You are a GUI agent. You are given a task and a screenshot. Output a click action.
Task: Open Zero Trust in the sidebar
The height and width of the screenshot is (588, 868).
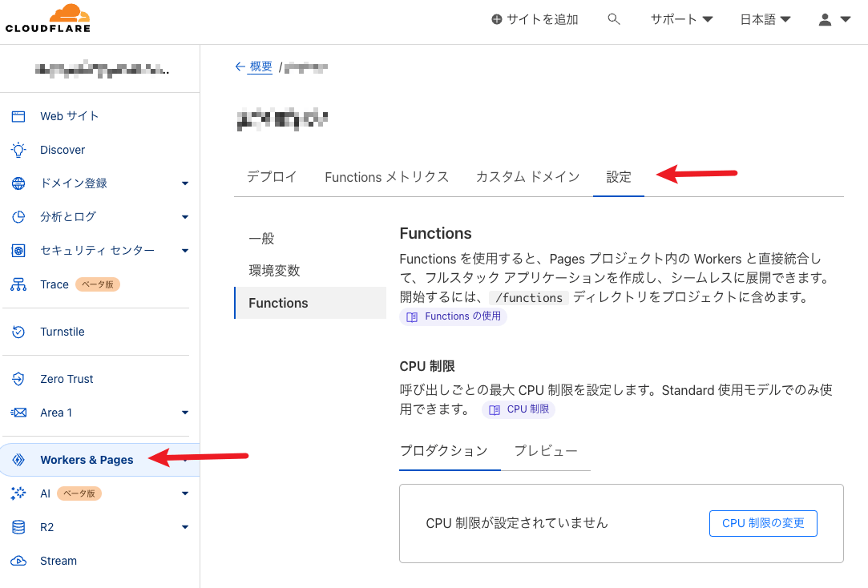pos(67,379)
